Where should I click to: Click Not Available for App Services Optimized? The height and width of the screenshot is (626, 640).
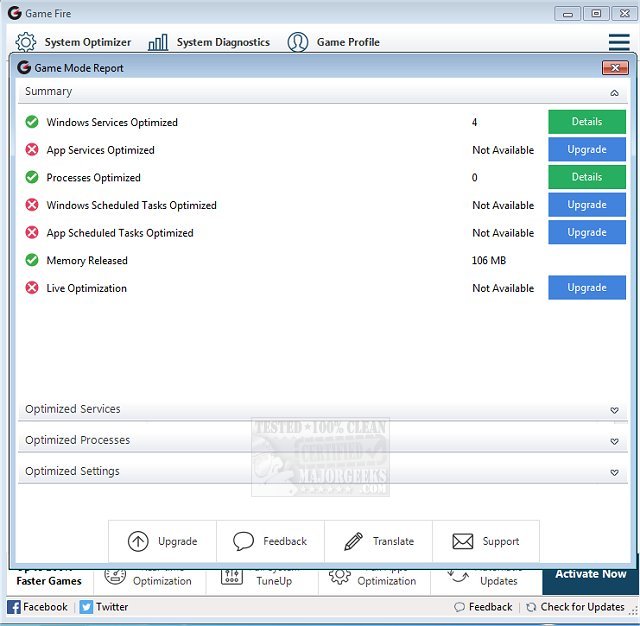503,150
